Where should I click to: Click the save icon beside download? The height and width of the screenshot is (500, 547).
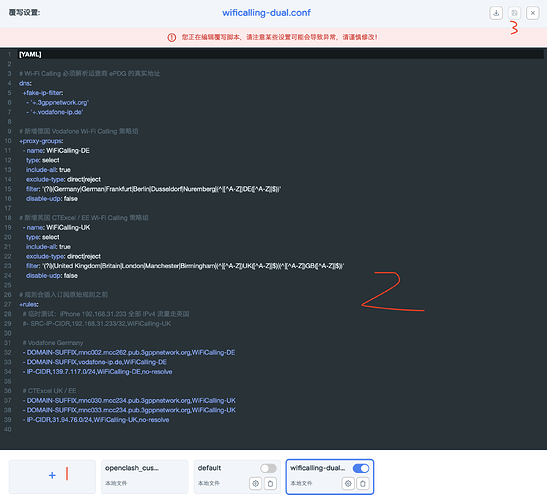pos(514,13)
